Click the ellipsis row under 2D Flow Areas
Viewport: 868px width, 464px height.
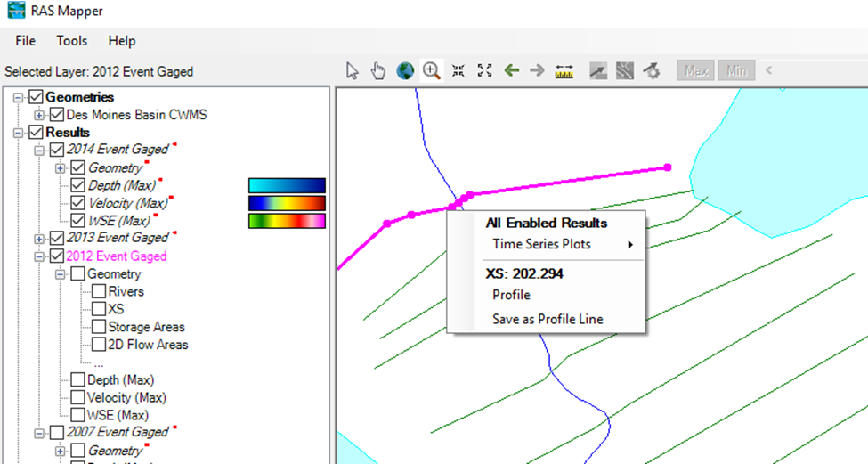pos(99,363)
